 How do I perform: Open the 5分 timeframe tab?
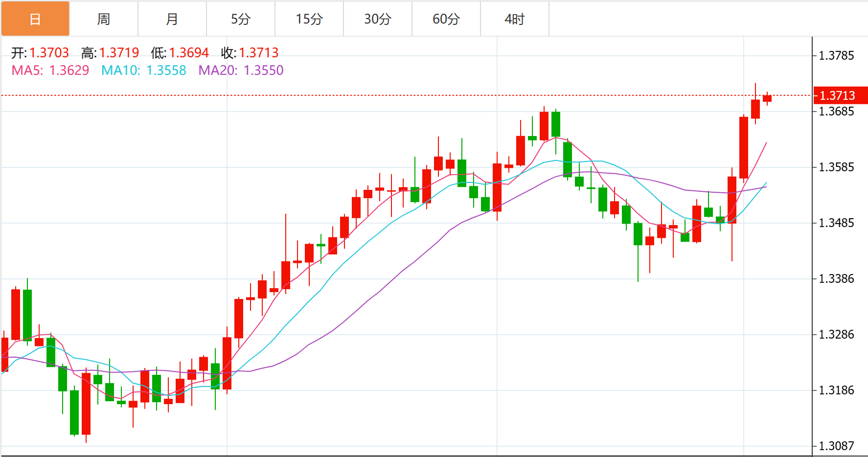[x=241, y=19]
